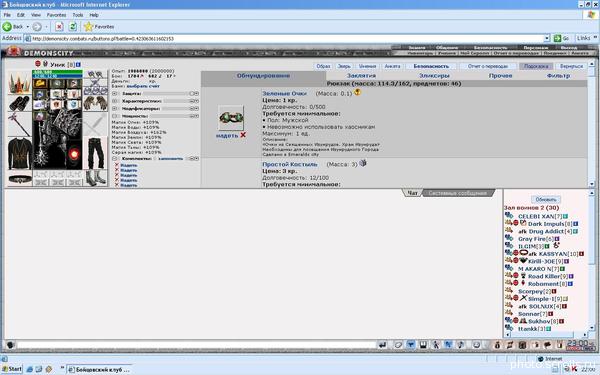Switch to the Прочее tab
Image resolution: width=600 pixels, height=375 pixels.
click(500, 76)
